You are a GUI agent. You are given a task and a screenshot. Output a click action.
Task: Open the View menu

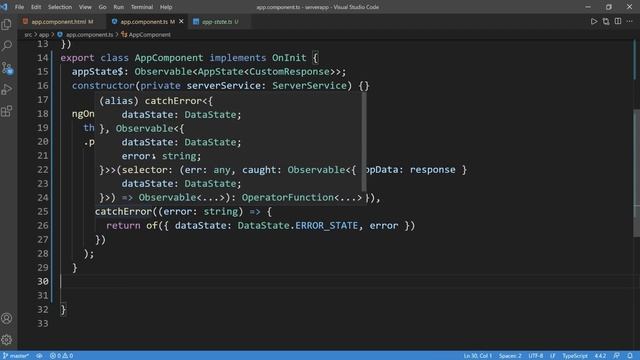click(85, 7)
